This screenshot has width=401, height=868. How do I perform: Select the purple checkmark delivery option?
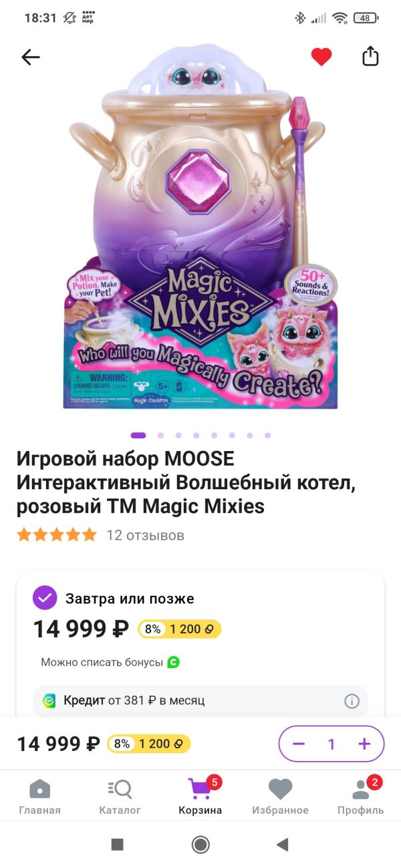tap(45, 598)
